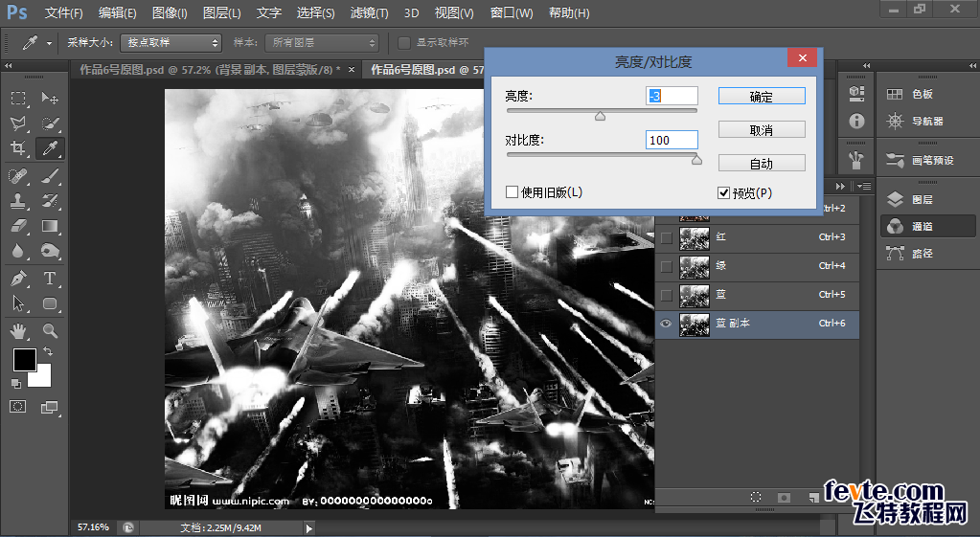Create new channel icon
The image size is (980, 537).
point(813,497)
